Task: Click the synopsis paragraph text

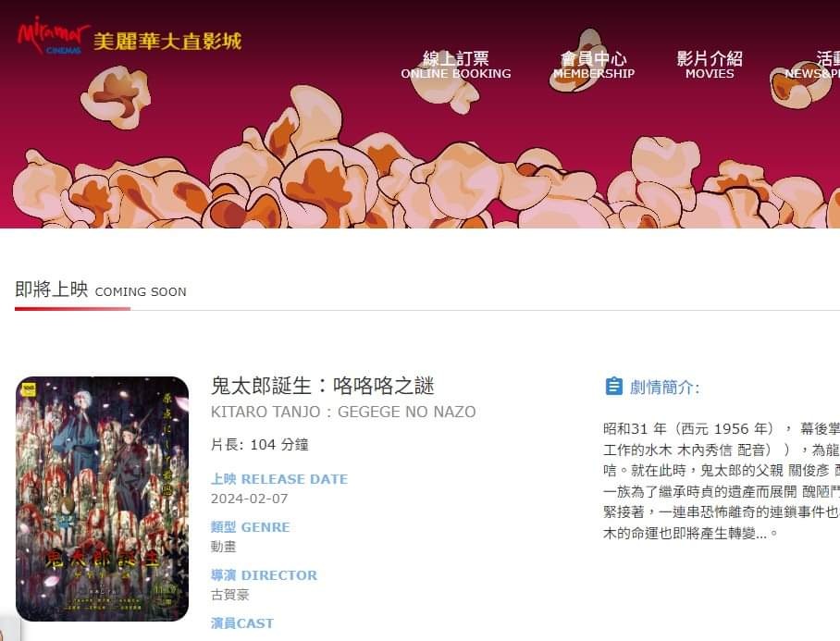Action: tap(721, 481)
